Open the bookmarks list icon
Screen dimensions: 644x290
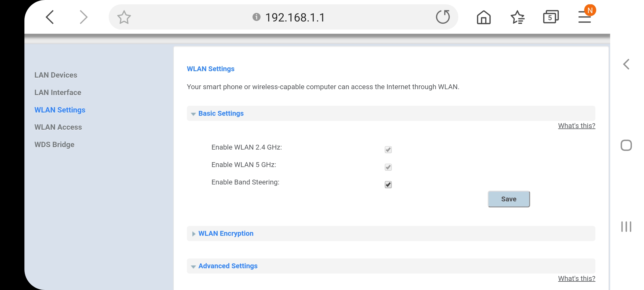click(x=517, y=17)
